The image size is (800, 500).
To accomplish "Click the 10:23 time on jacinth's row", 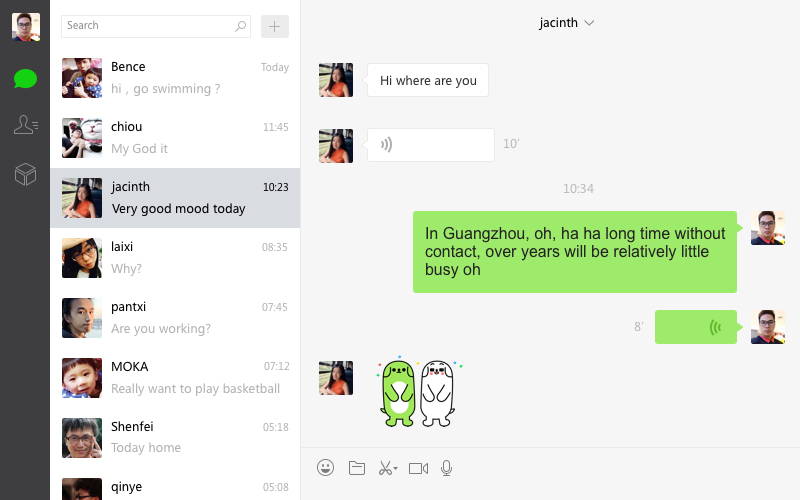I will [x=276, y=187].
